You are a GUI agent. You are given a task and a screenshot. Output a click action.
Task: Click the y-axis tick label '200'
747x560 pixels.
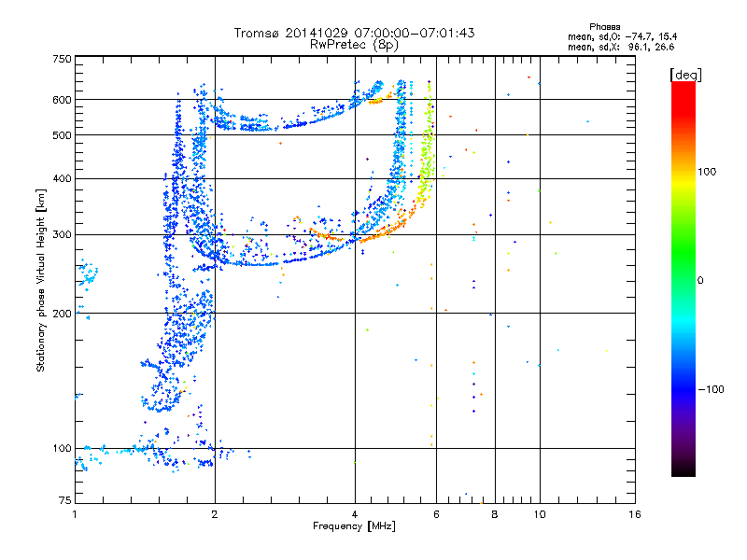[x=62, y=314]
